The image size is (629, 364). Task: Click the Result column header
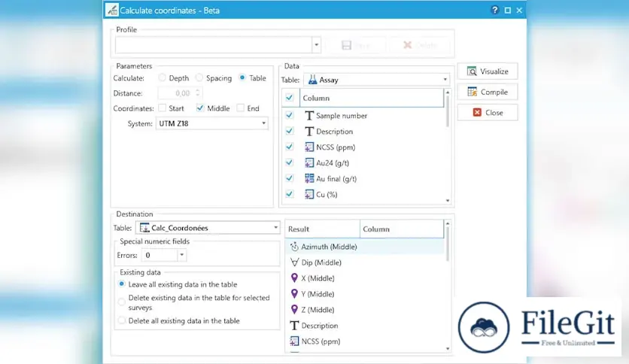[x=323, y=229]
